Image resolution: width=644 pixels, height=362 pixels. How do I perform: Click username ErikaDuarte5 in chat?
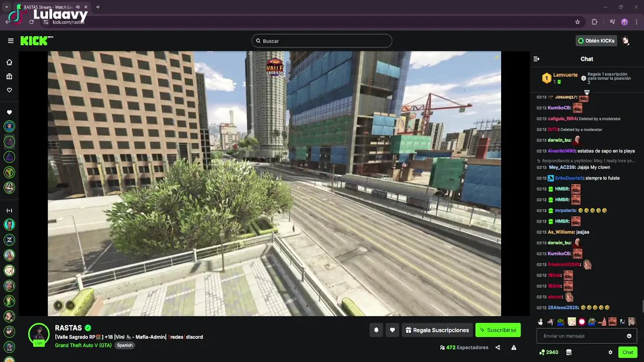coord(569,178)
